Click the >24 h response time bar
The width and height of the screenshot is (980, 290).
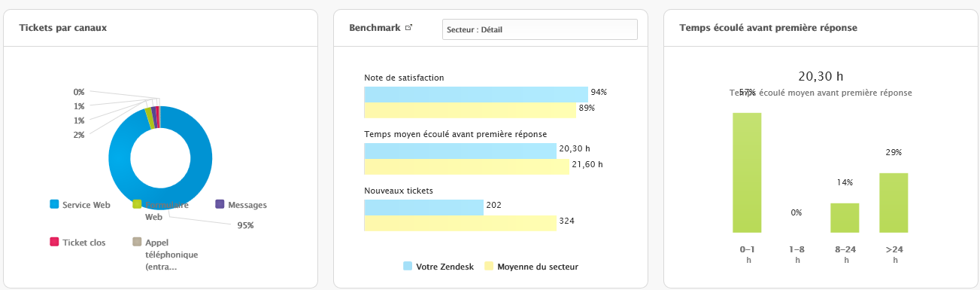coord(894,203)
